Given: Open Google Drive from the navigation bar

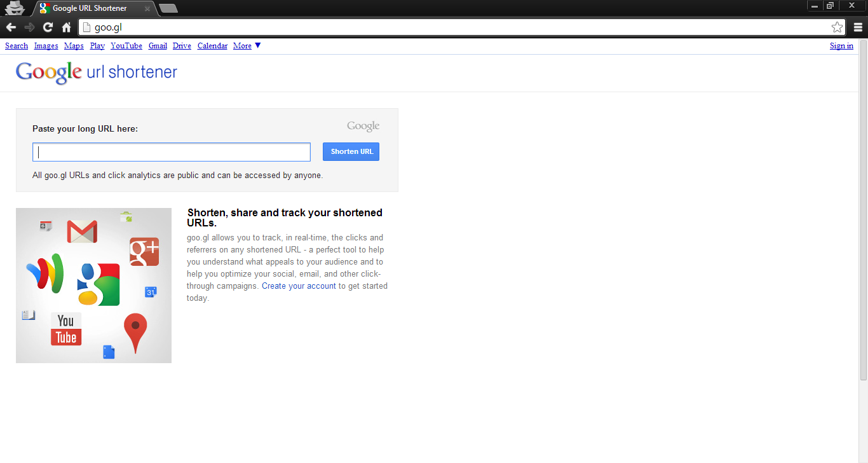Looking at the screenshot, I should [x=181, y=45].
